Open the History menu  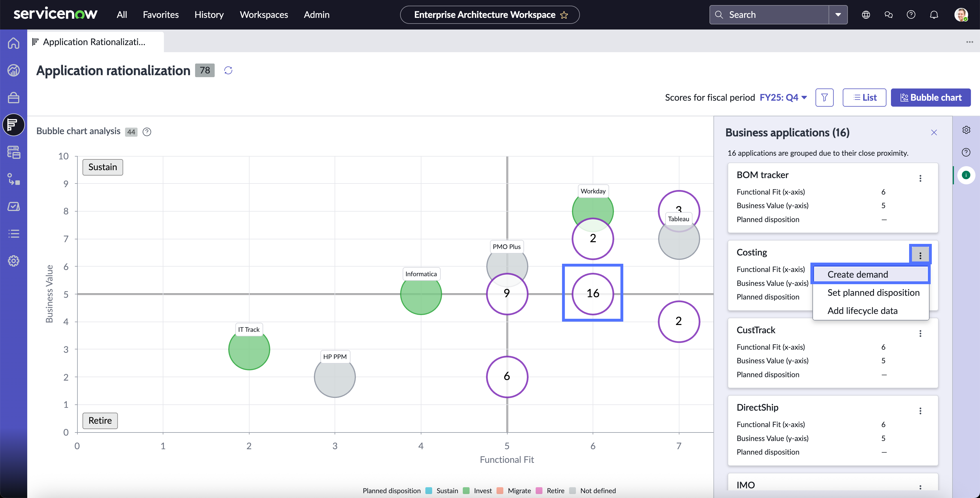click(209, 14)
